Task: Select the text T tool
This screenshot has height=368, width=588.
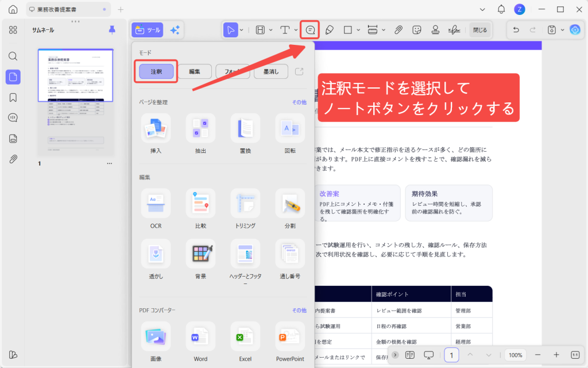Action: point(285,30)
